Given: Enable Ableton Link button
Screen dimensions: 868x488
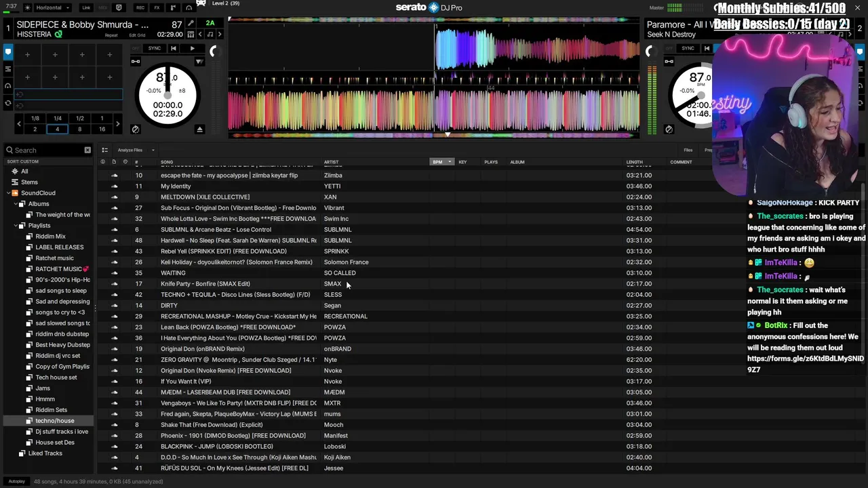Looking at the screenshot, I should click(x=86, y=7).
